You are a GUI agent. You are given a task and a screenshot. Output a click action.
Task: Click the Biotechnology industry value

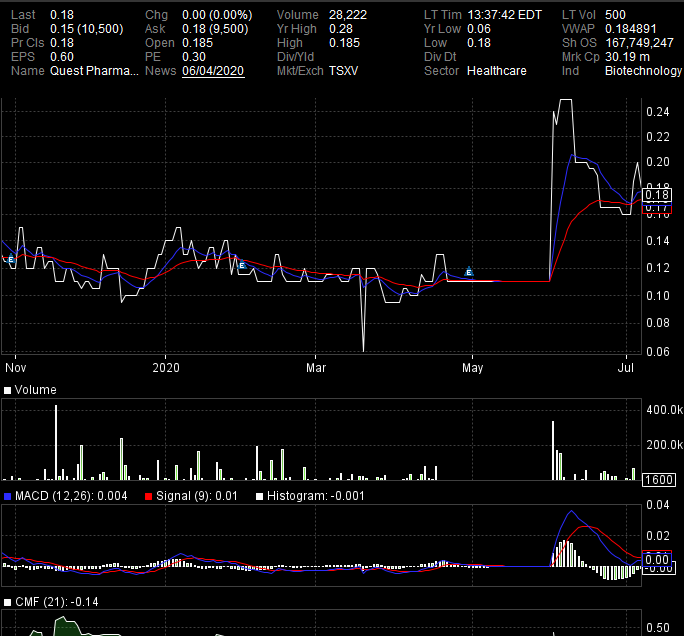pyautogui.click(x=643, y=71)
